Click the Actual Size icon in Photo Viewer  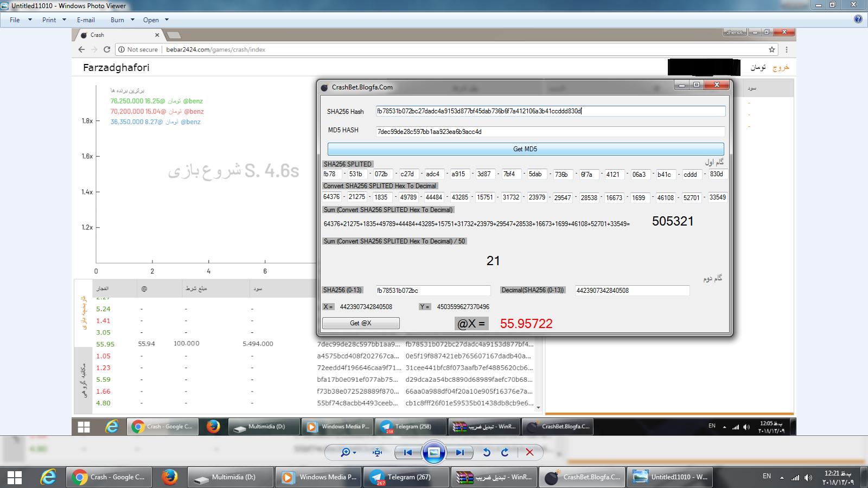[x=378, y=452]
